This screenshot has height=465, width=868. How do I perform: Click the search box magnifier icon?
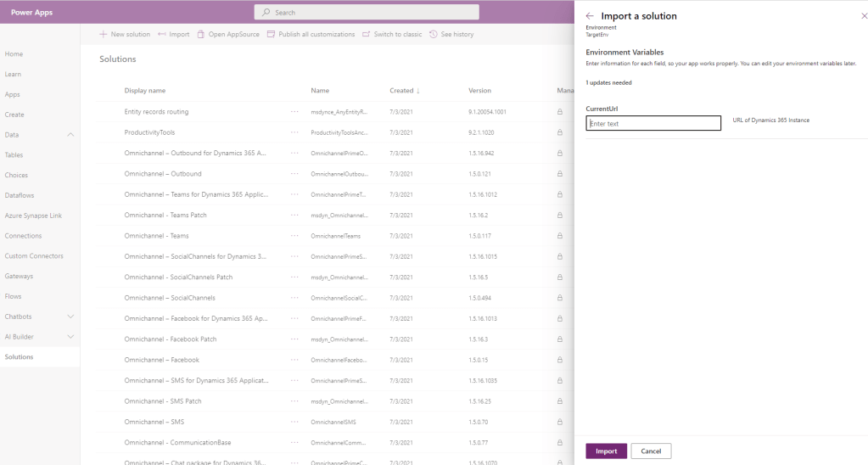[x=266, y=13]
